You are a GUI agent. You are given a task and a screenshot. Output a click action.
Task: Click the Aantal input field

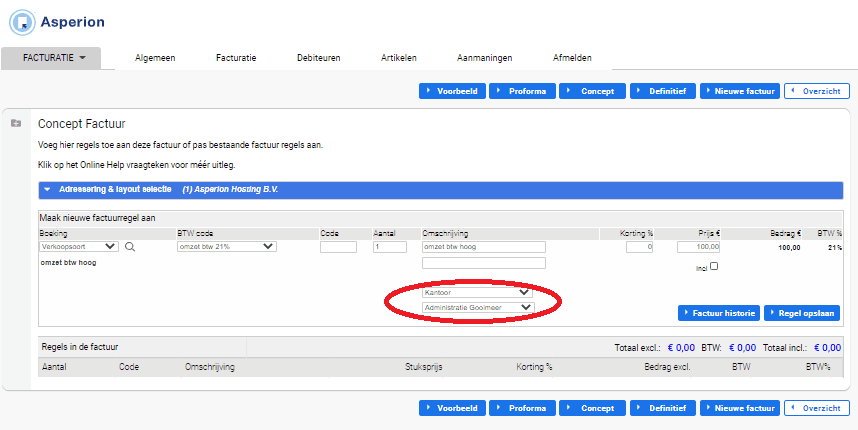(x=390, y=247)
